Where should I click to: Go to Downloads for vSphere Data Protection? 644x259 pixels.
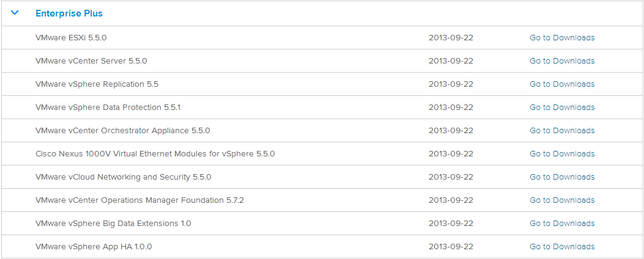(561, 108)
